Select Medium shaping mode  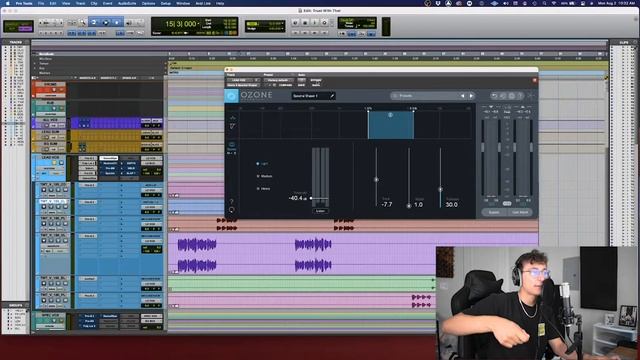tap(264, 176)
